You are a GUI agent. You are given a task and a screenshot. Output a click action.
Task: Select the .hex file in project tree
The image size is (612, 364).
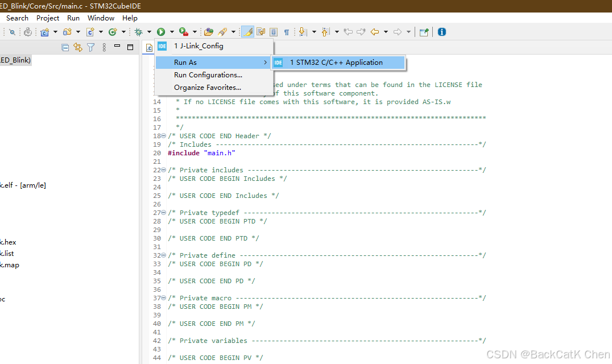[8, 242]
